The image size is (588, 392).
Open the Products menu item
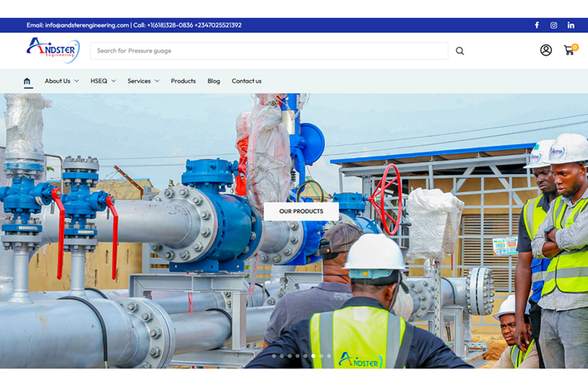pos(183,81)
